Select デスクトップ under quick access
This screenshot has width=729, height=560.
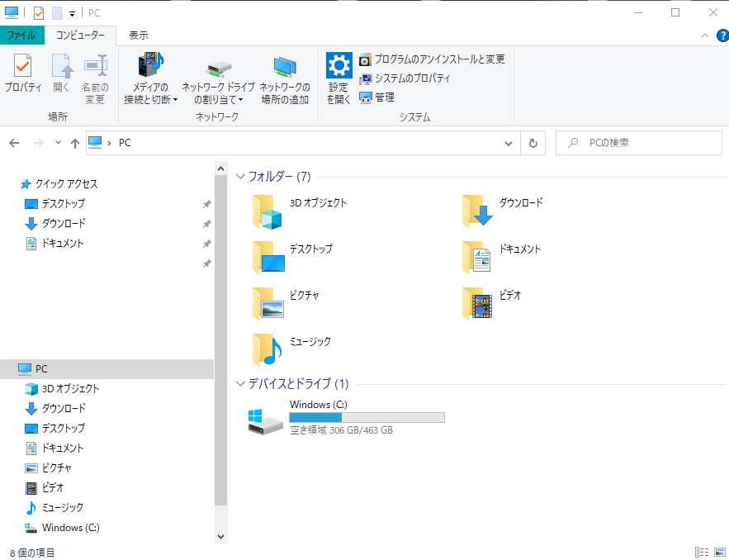[64, 204]
